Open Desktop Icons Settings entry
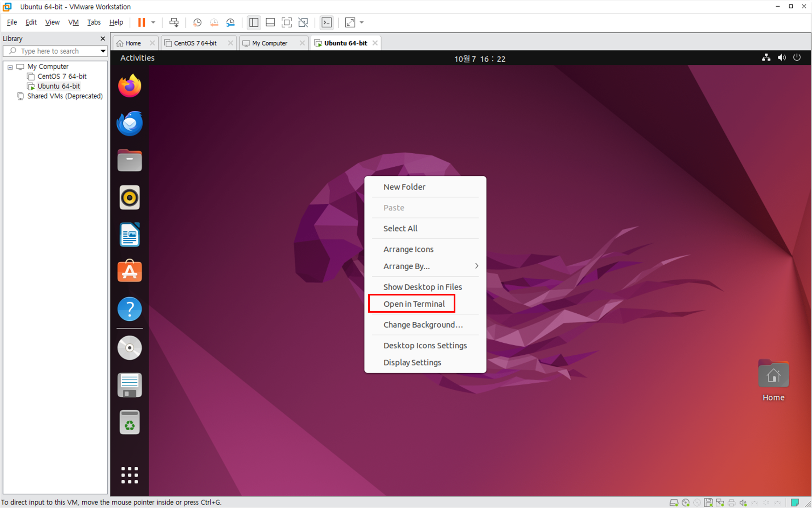Screen dimensions: 812x508 [x=425, y=345]
